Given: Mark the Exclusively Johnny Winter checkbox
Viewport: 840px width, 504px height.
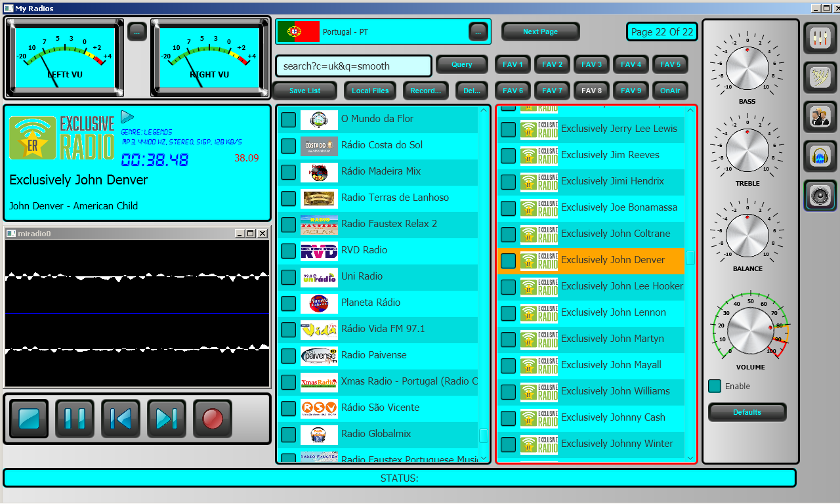Looking at the screenshot, I should (x=508, y=444).
